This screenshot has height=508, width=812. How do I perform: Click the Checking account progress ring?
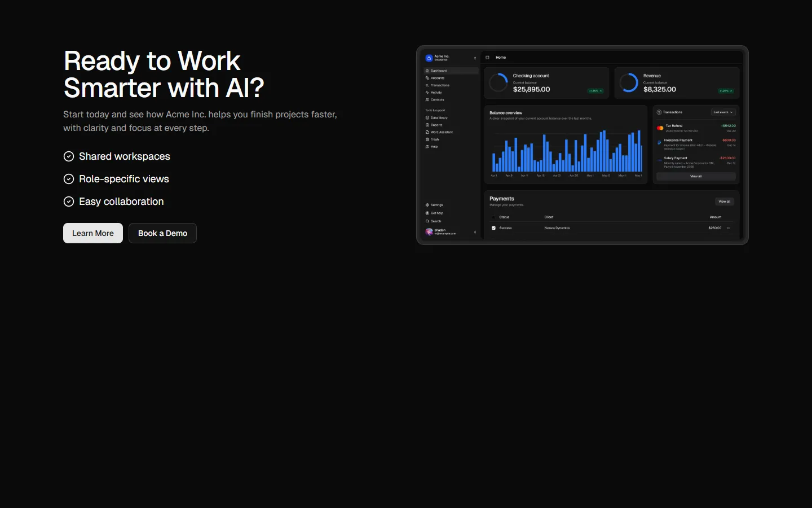[498, 83]
